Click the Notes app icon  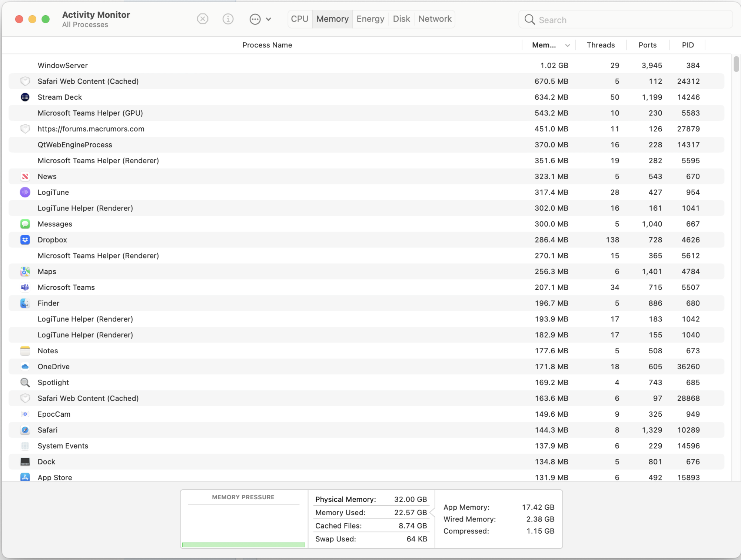25,350
